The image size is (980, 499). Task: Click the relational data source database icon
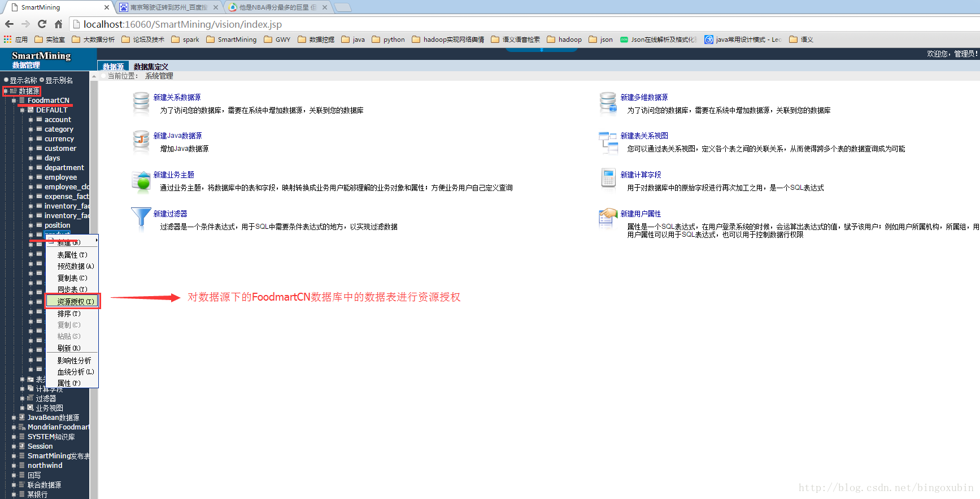pyautogui.click(x=141, y=103)
